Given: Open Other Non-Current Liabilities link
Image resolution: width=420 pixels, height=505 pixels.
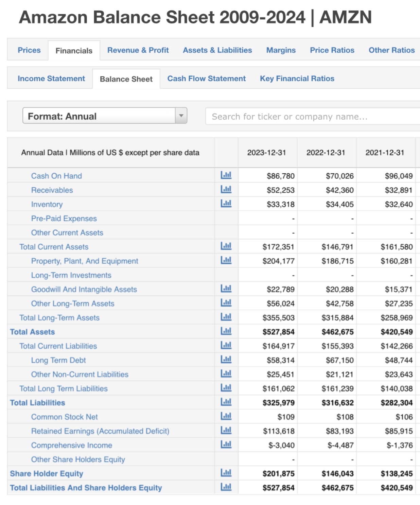Looking at the screenshot, I should tap(80, 374).
